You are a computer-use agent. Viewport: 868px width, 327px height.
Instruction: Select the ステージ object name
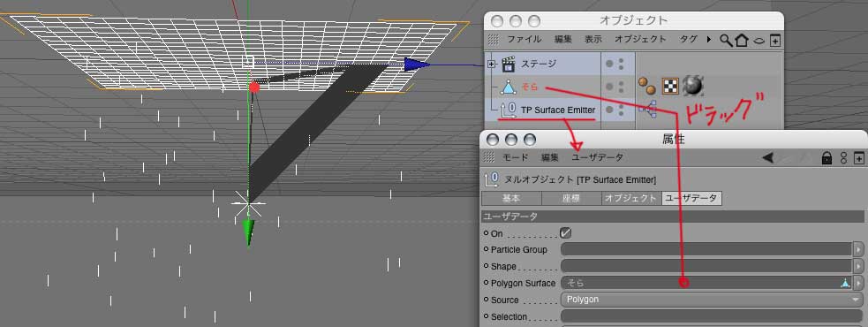click(x=539, y=65)
